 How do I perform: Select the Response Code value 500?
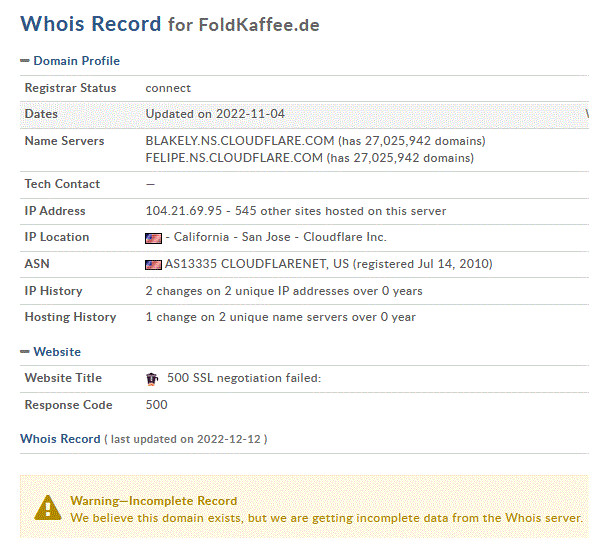[157, 405]
